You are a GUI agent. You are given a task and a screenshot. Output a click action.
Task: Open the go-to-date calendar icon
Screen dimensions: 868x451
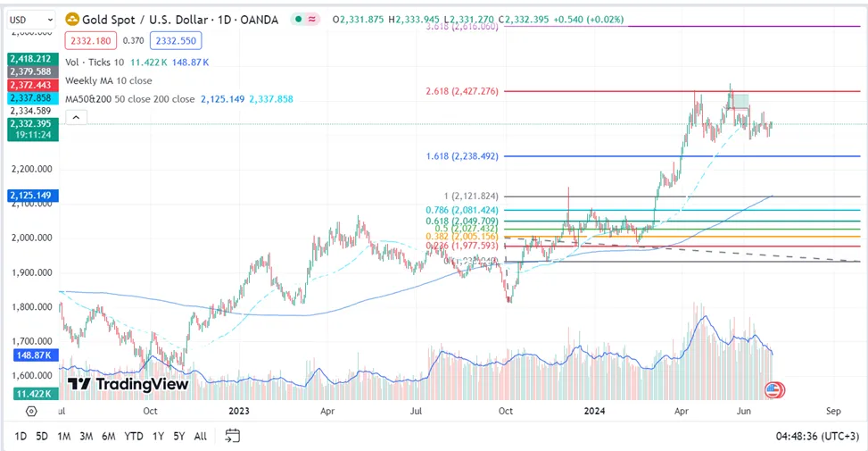(233, 436)
